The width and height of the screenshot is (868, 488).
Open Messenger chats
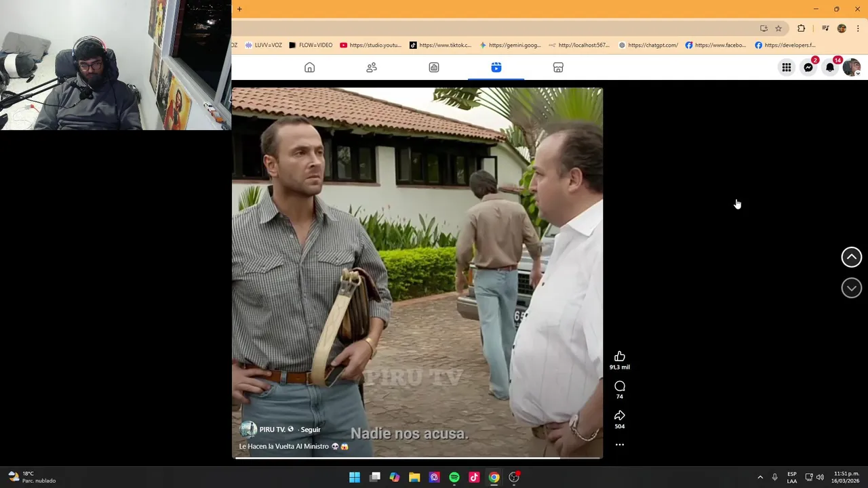click(808, 68)
